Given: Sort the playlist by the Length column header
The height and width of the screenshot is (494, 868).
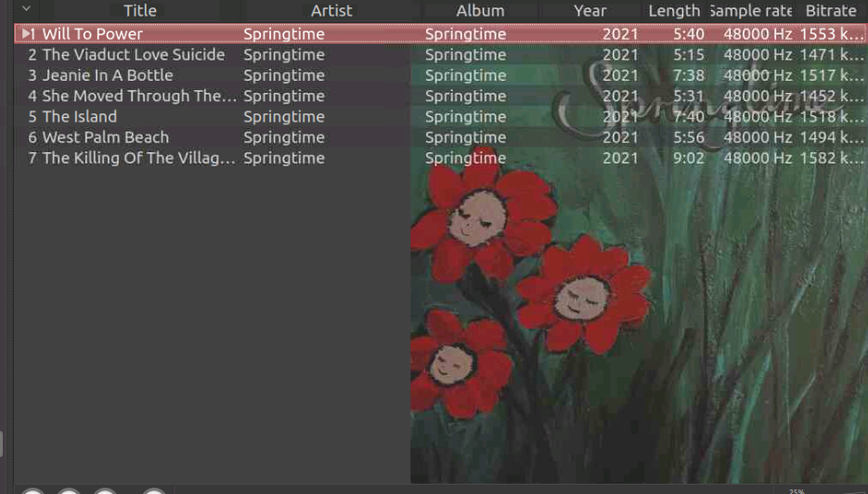Looking at the screenshot, I should (x=674, y=10).
